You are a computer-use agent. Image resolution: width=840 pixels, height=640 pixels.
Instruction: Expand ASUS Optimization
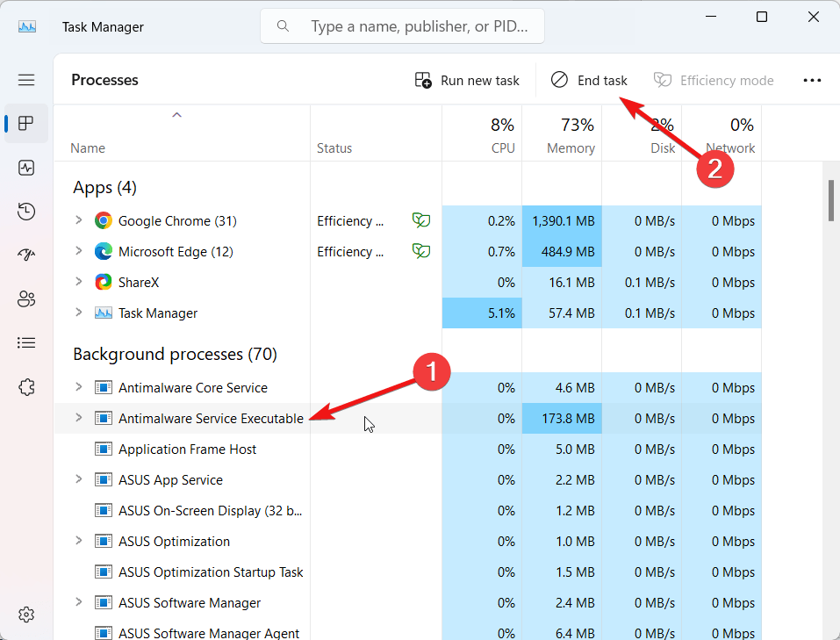pyautogui.click(x=79, y=540)
